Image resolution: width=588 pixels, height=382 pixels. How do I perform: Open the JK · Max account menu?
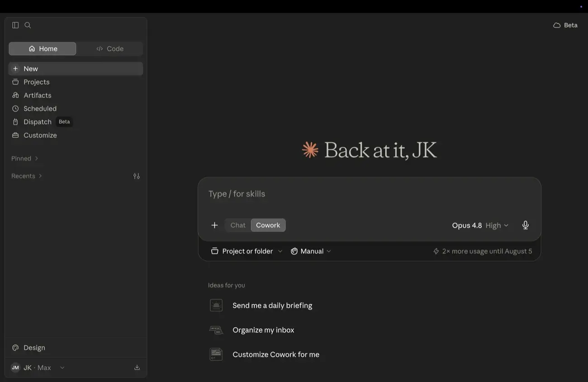pyautogui.click(x=38, y=368)
